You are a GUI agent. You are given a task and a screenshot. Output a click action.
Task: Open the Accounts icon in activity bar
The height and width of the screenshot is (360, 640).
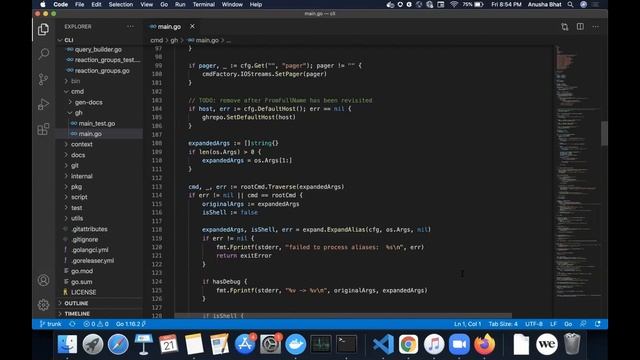pos(43,280)
